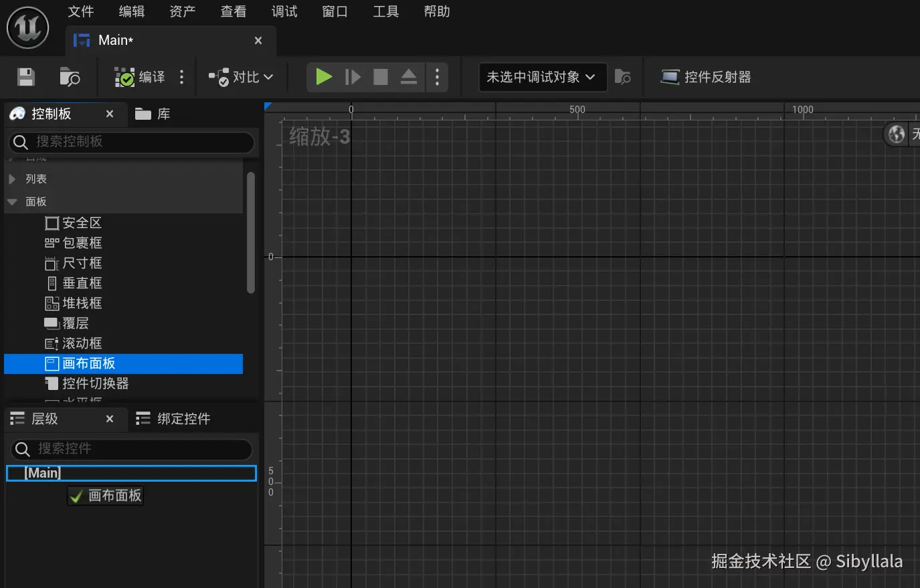Open the 资产 menu
Viewport: 920px width, 588px height.
(183, 11)
